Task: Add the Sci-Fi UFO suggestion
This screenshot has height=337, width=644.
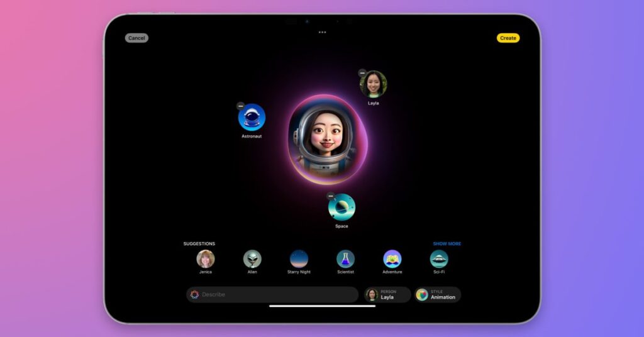Action: [x=439, y=259]
